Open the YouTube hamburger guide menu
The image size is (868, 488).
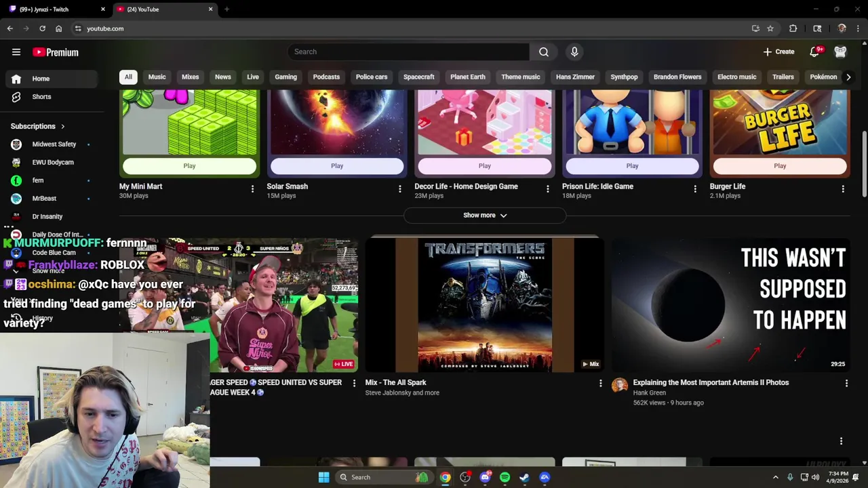click(x=16, y=52)
